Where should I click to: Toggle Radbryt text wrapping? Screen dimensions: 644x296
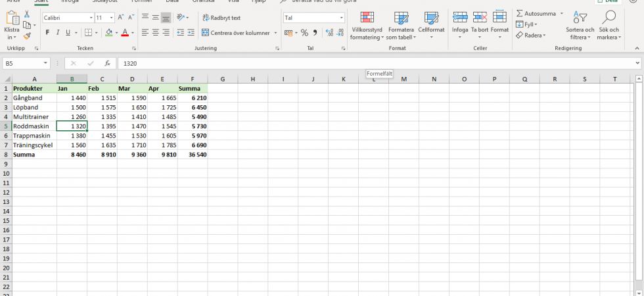click(221, 18)
